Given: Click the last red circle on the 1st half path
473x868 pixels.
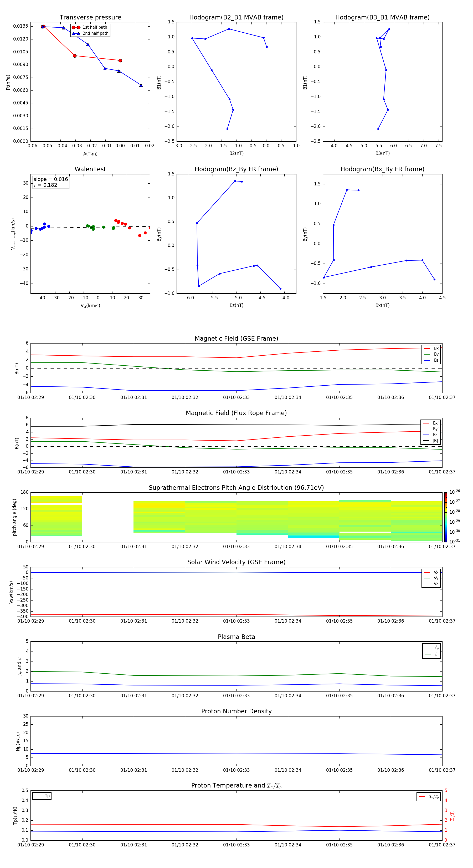Looking at the screenshot, I should 120,61.
